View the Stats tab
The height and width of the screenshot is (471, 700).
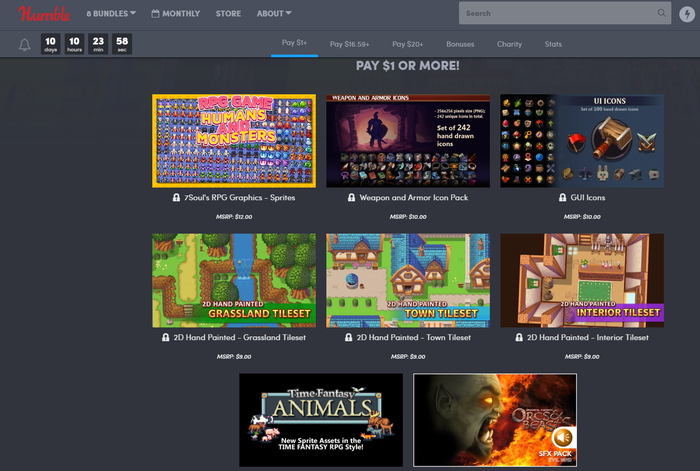(553, 44)
